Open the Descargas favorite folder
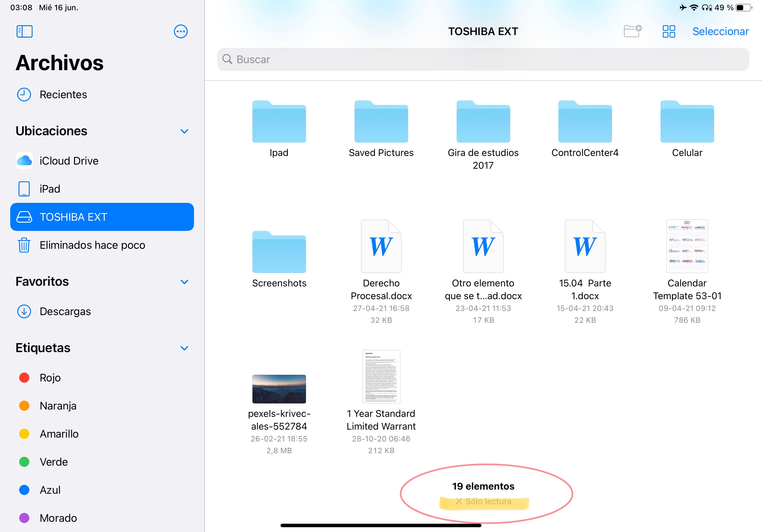762x532 pixels. coord(65,311)
